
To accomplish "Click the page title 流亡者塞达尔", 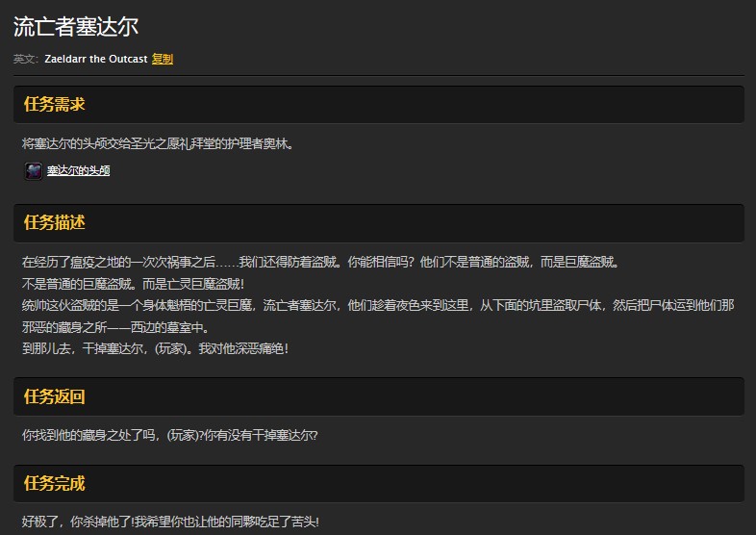I will pyautogui.click(x=76, y=27).
